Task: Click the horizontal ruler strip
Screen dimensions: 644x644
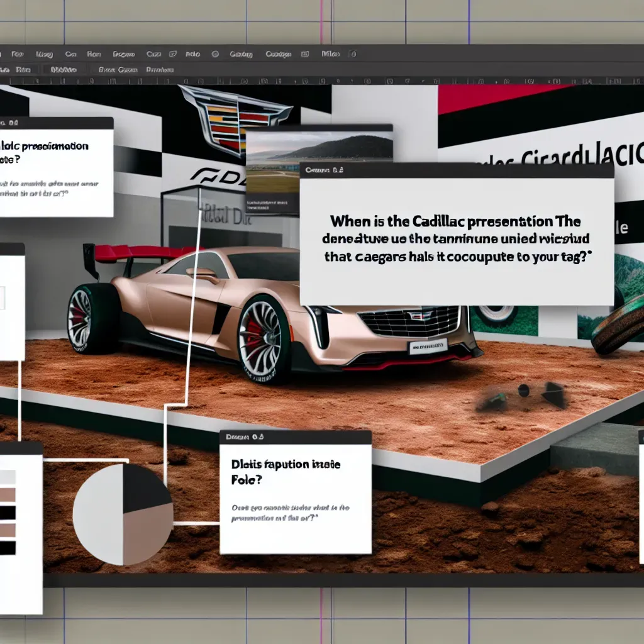Action: (322, 81)
